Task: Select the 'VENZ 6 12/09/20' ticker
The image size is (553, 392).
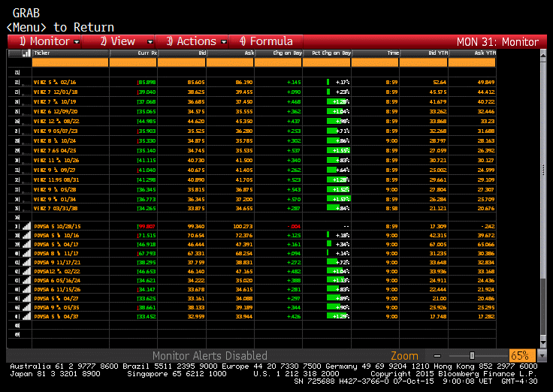Action: [x=56, y=111]
